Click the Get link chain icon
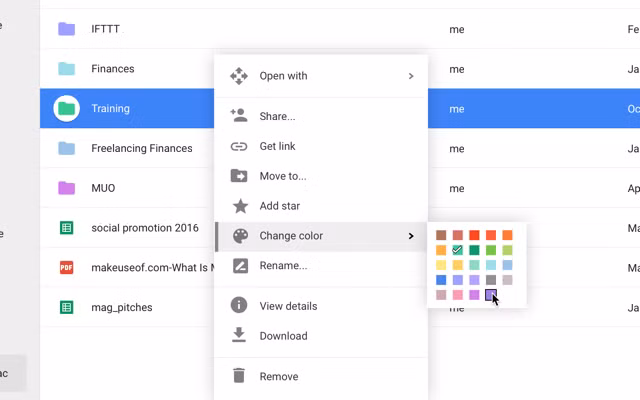Screen dimensions: 640x400 tap(239, 146)
